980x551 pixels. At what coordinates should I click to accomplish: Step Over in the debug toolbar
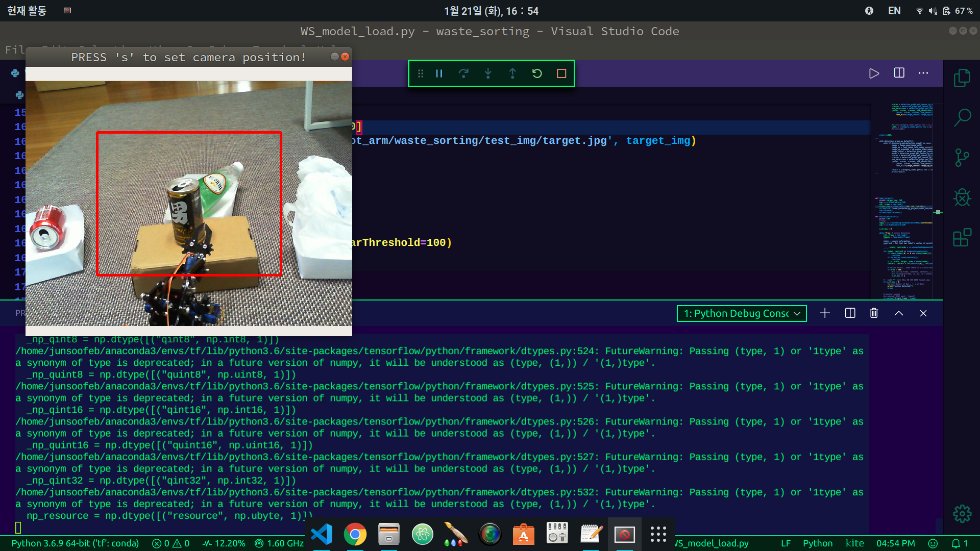(x=463, y=73)
